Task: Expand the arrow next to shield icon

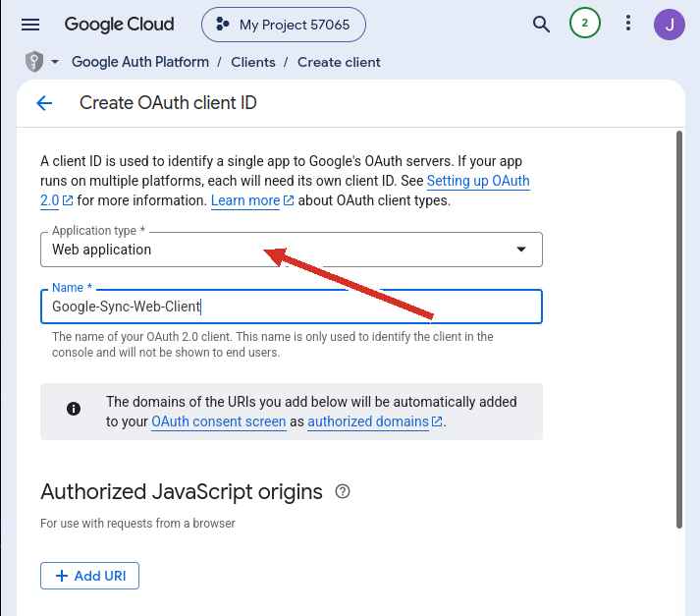Action: pyautogui.click(x=55, y=62)
